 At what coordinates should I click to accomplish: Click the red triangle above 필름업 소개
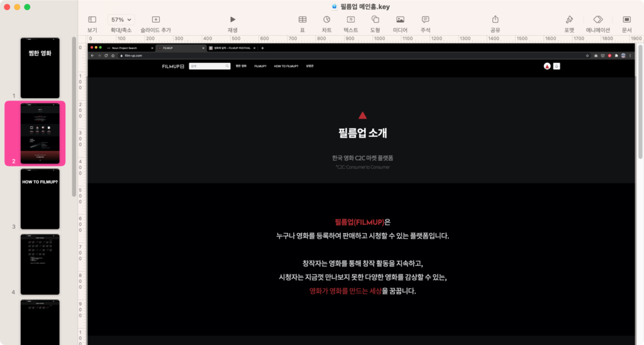[362, 115]
